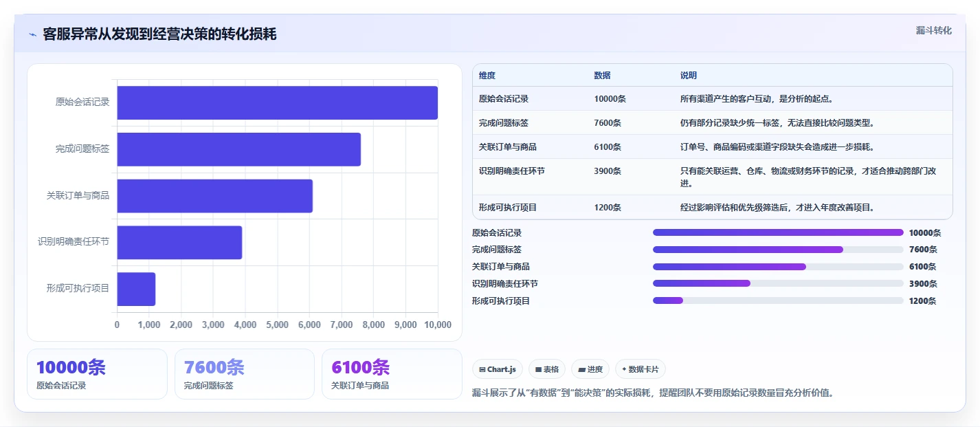Click the 3900条 value beside its progress bar
The height and width of the screenshot is (427, 980).
[922, 283]
